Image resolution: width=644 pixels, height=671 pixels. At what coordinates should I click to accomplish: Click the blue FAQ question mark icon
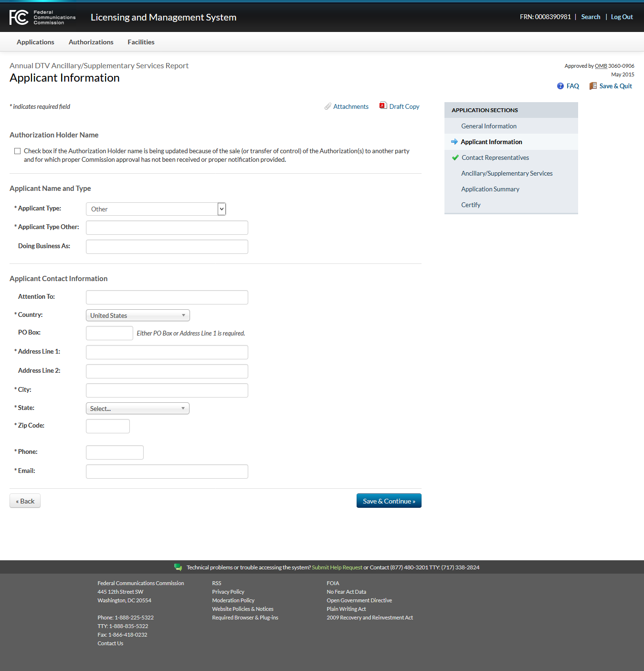pos(560,86)
